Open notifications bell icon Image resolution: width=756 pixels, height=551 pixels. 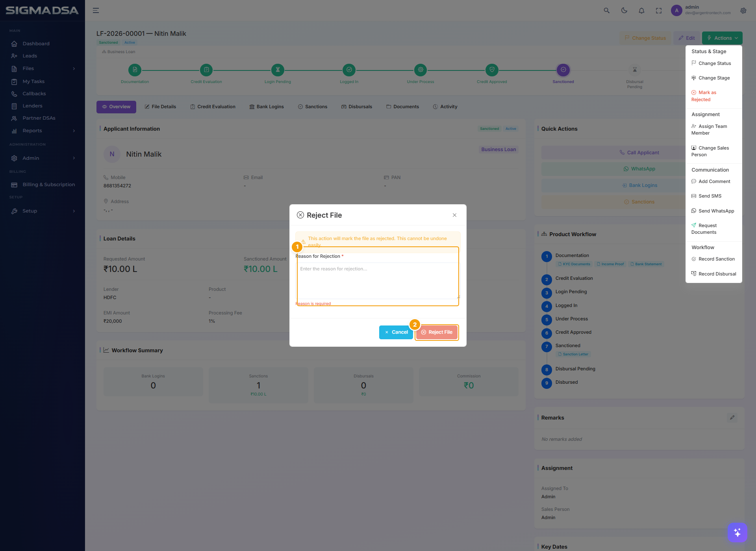[x=641, y=11]
